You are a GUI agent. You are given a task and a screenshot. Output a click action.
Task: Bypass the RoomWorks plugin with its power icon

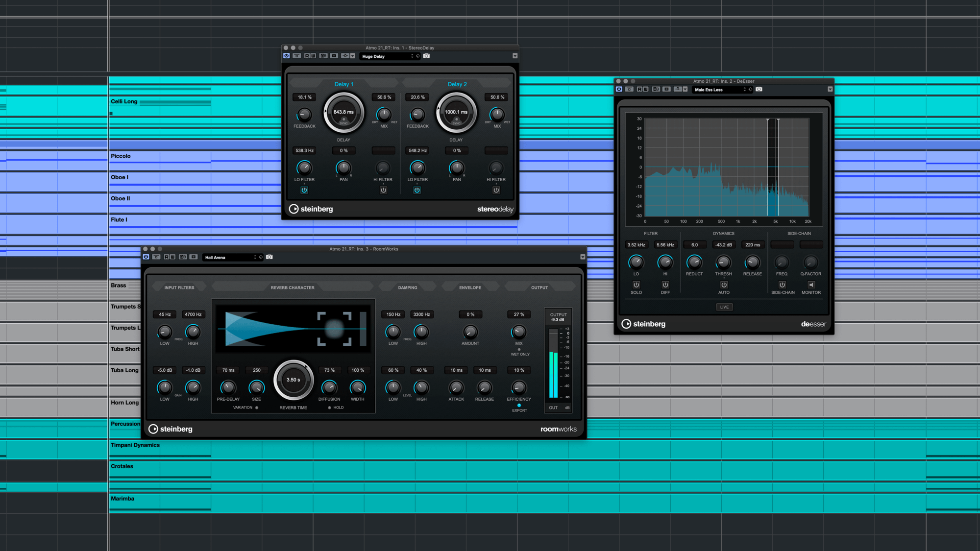(146, 257)
